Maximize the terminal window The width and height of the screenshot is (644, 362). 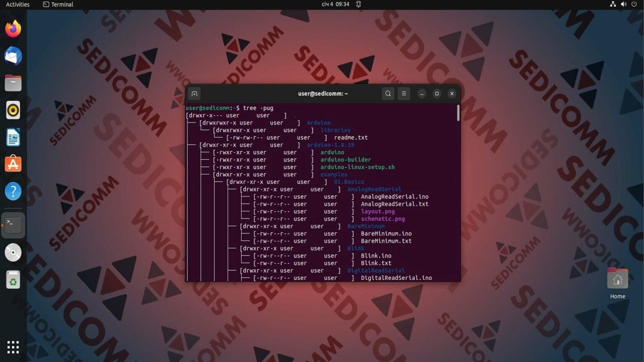(x=437, y=93)
